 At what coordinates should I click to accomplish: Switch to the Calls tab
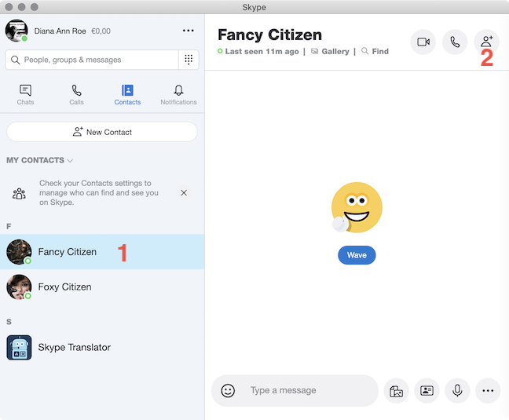coord(77,95)
